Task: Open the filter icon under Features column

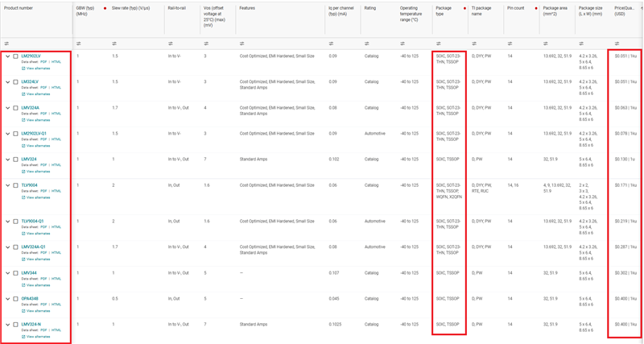Action: pyautogui.click(x=242, y=44)
